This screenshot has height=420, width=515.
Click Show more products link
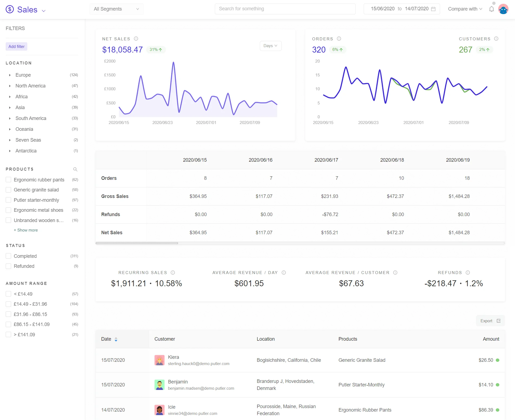pos(26,230)
